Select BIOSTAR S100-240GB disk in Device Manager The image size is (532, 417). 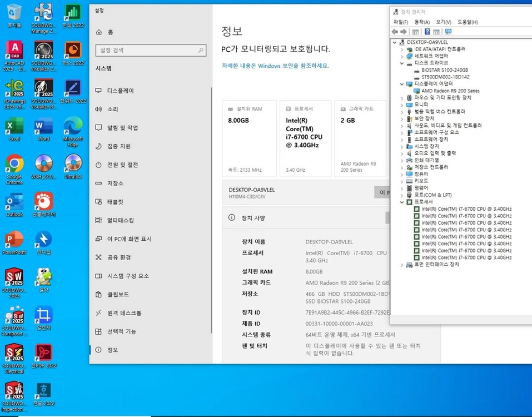[445, 70]
